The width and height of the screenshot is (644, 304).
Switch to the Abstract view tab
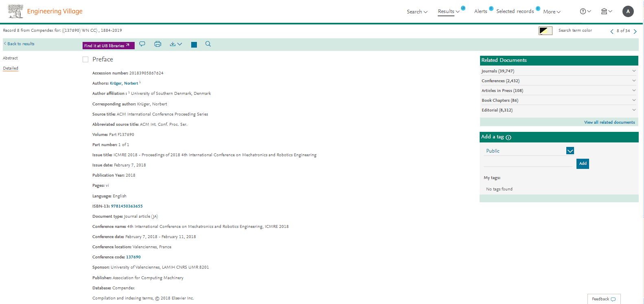tap(10, 58)
